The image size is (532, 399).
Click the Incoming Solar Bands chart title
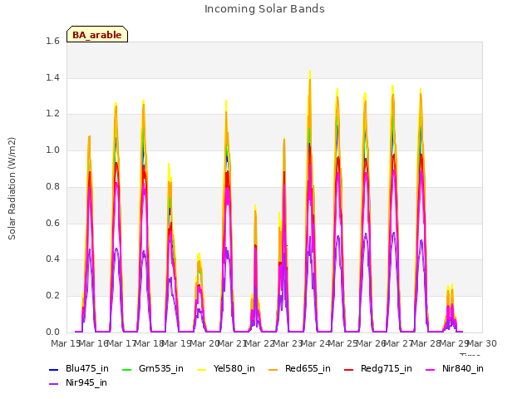pos(264,9)
